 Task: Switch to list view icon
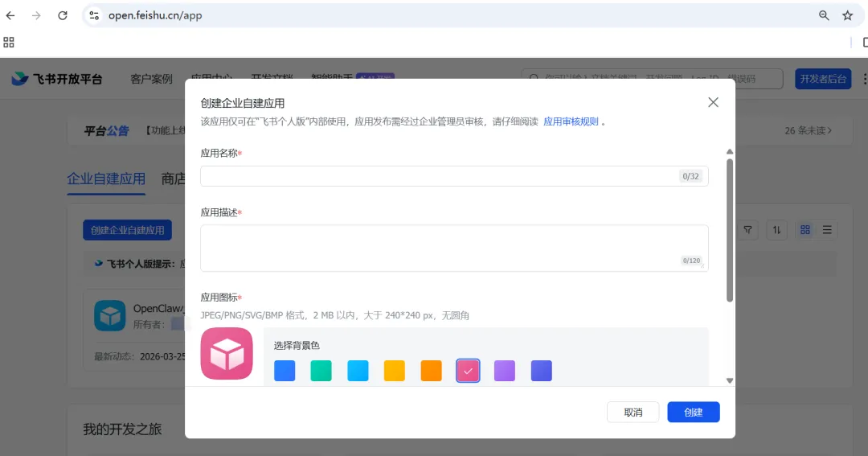tap(827, 229)
